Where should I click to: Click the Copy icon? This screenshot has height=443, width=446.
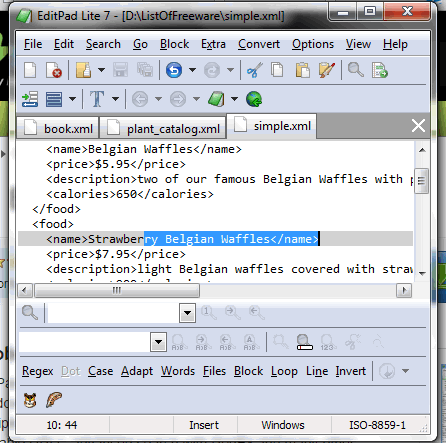(277, 70)
